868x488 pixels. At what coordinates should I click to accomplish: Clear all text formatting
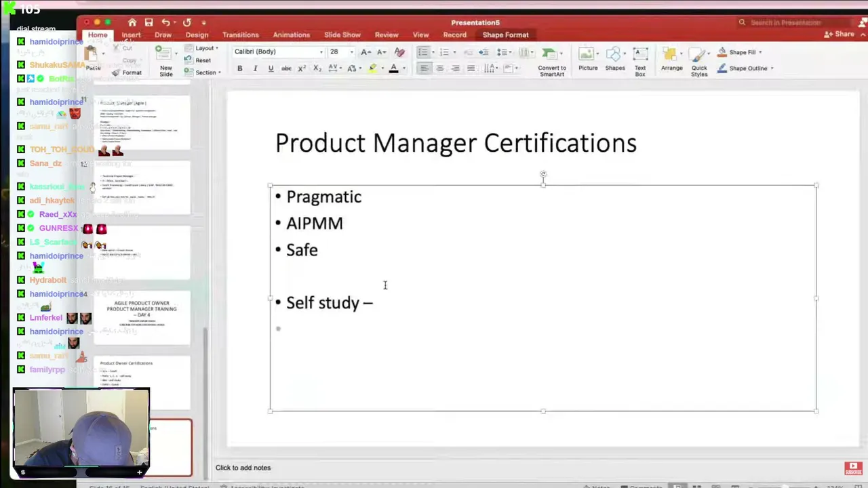click(x=399, y=52)
